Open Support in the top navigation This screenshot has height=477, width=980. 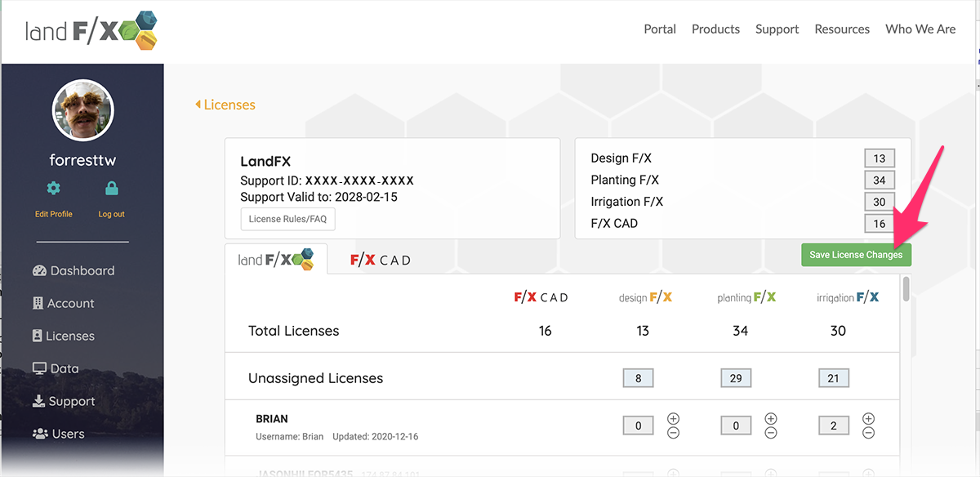777,29
